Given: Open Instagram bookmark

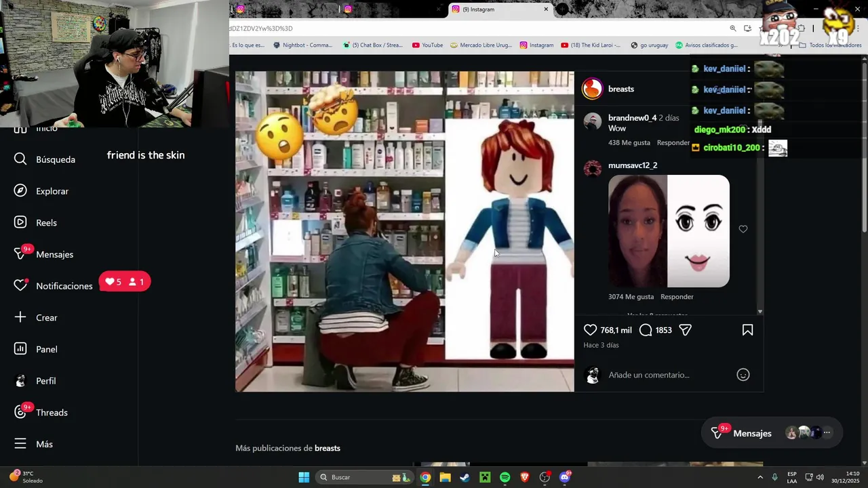Looking at the screenshot, I should pyautogui.click(x=536, y=45).
